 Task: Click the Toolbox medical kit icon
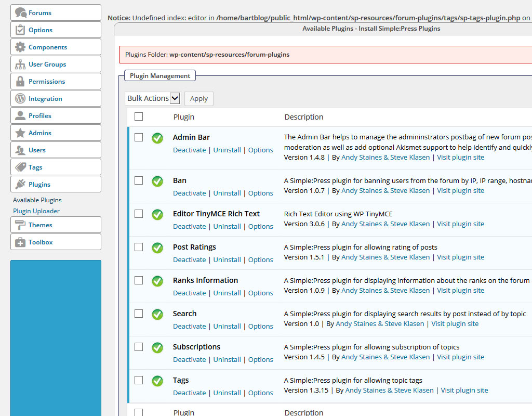[20, 242]
